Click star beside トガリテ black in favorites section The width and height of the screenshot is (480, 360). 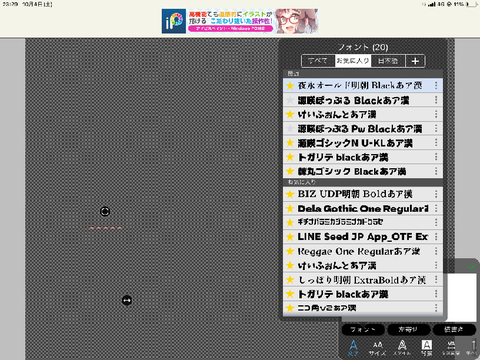point(290,294)
